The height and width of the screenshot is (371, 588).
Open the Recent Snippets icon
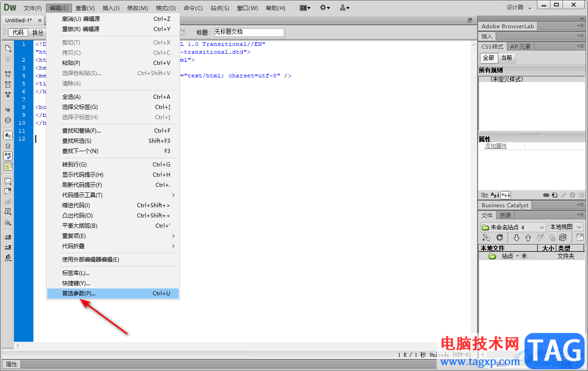tap(8, 212)
